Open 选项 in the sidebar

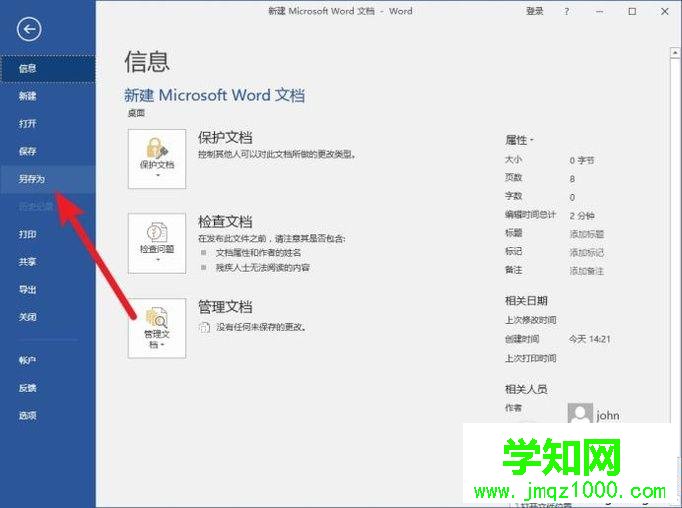pos(47,416)
